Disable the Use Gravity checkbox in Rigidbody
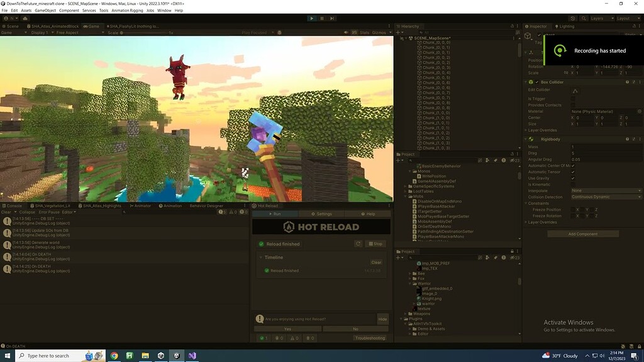This screenshot has width=644, height=362. 574,178
